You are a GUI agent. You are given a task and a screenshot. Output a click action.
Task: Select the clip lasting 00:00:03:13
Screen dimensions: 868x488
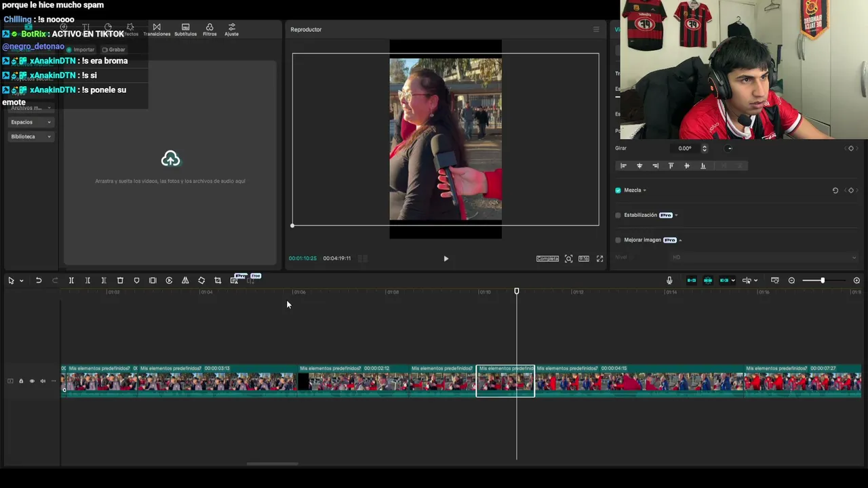point(218,381)
